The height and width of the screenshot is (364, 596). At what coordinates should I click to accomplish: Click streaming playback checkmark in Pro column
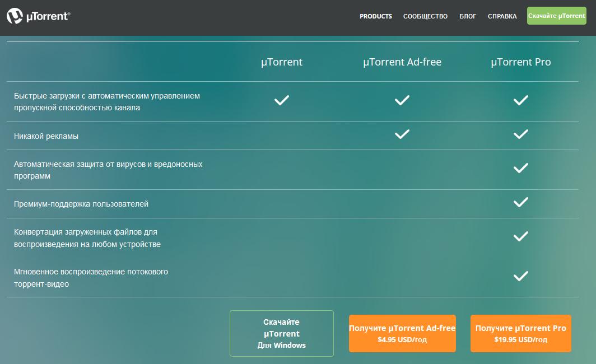click(x=521, y=276)
